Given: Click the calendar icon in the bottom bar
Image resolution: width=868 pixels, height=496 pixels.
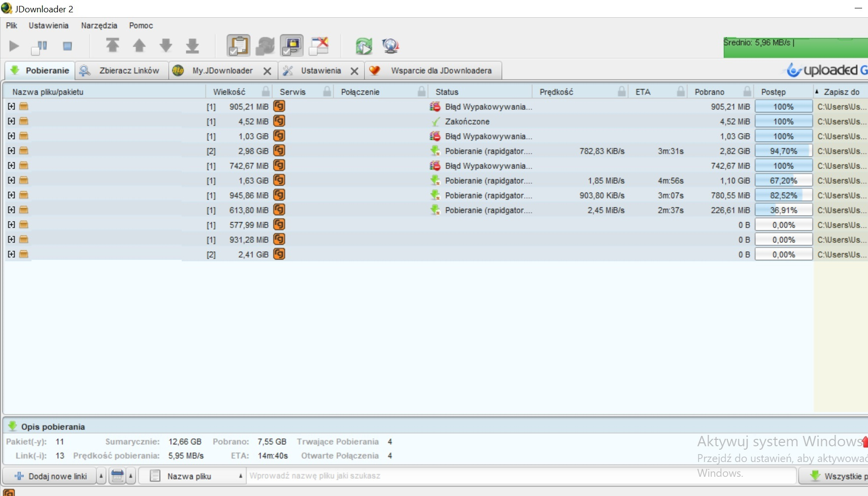Looking at the screenshot, I should (117, 476).
